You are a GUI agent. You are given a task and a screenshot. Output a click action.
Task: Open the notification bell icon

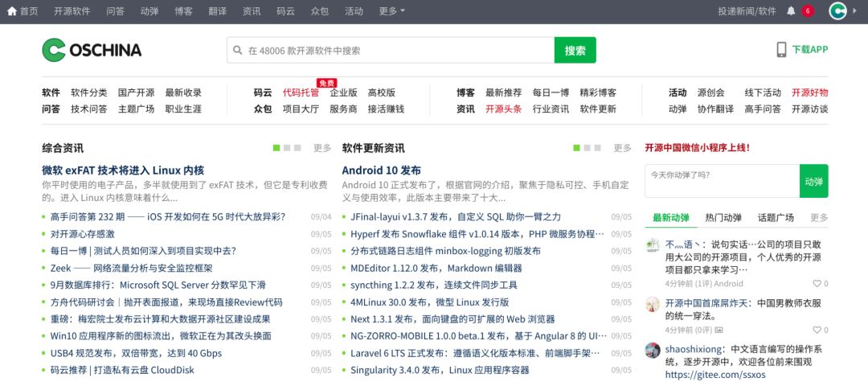[791, 11]
